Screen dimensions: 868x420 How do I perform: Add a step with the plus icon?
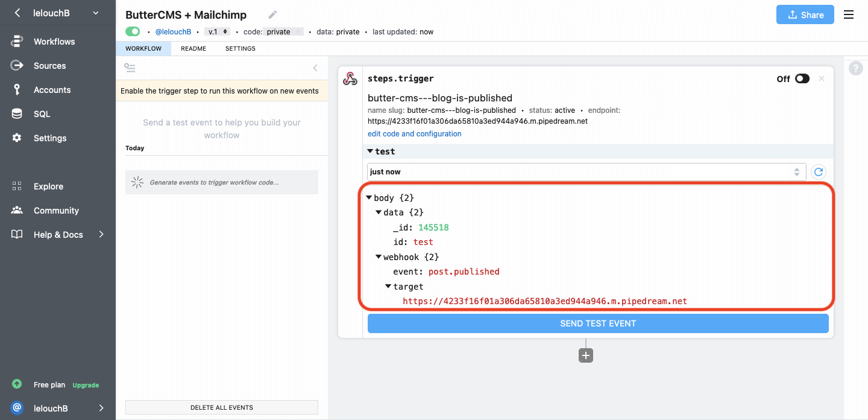586,355
